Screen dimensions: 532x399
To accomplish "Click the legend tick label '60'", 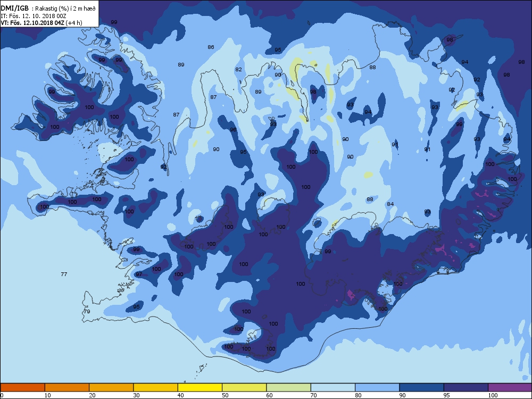I will coord(269,395).
